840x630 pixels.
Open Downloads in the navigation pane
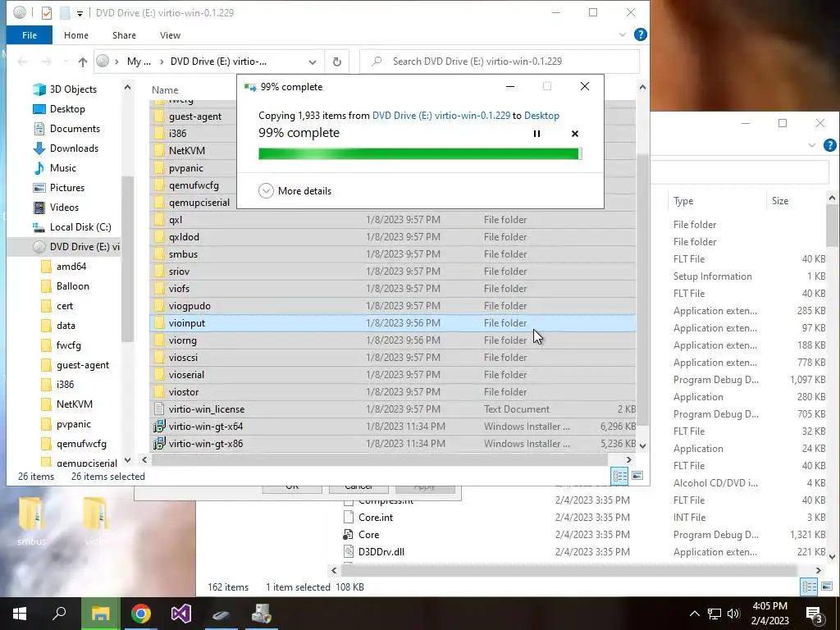click(74, 148)
